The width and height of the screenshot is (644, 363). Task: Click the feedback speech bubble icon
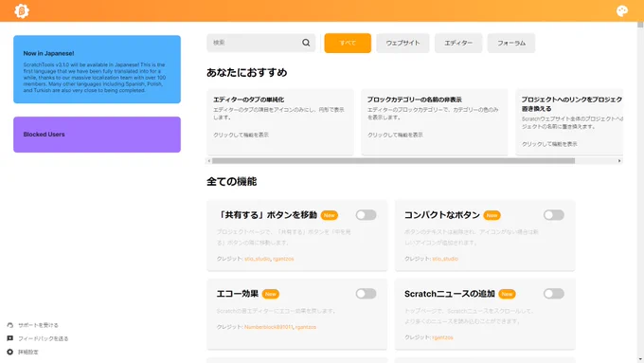[10, 338]
